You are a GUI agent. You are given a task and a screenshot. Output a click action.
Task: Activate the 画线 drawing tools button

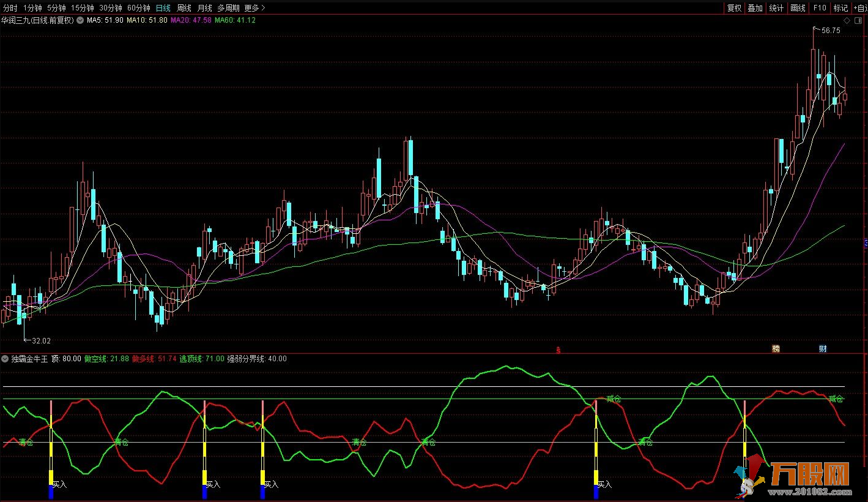coord(798,8)
